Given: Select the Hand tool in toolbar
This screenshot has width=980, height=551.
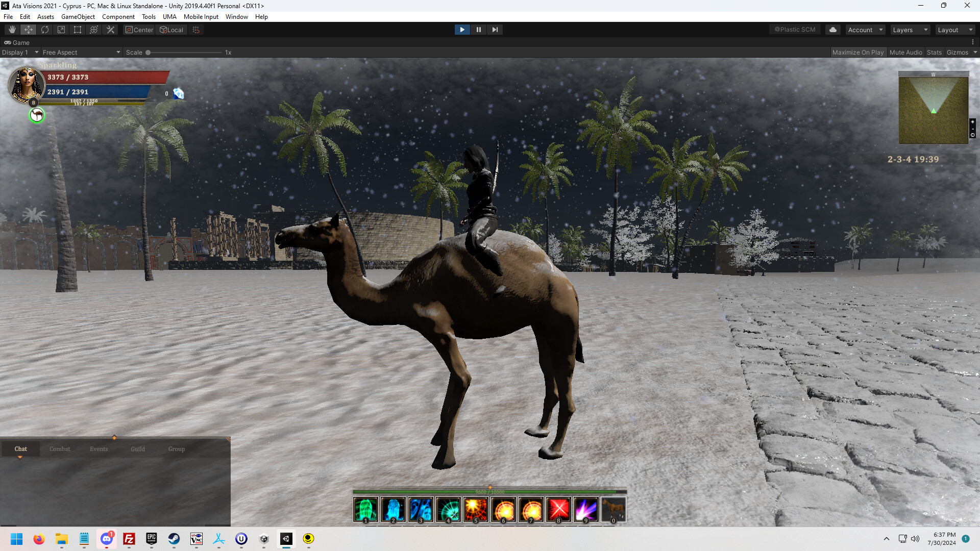Looking at the screenshot, I should [12, 30].
